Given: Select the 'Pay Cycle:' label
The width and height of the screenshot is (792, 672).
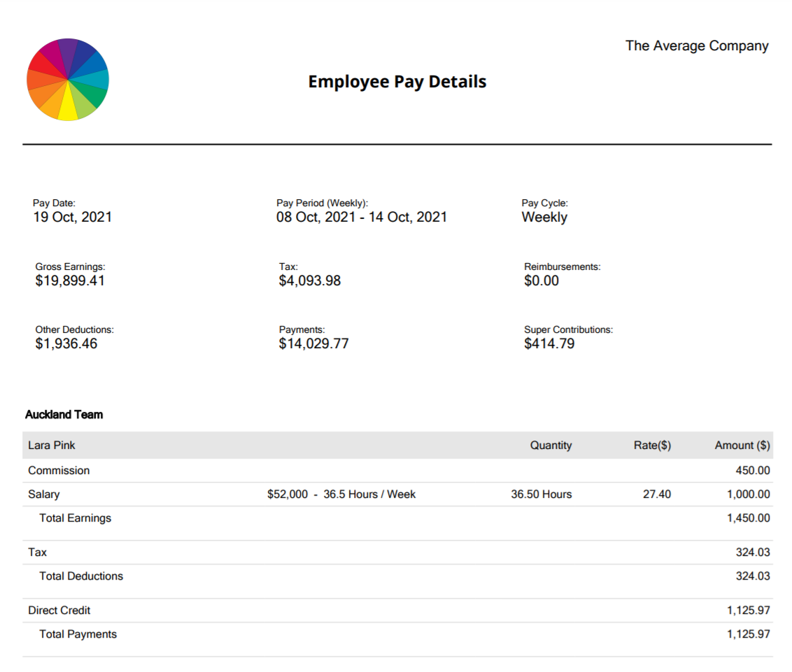Looking at the screenshot, I should pyautogui.click(x=544, y=203).
